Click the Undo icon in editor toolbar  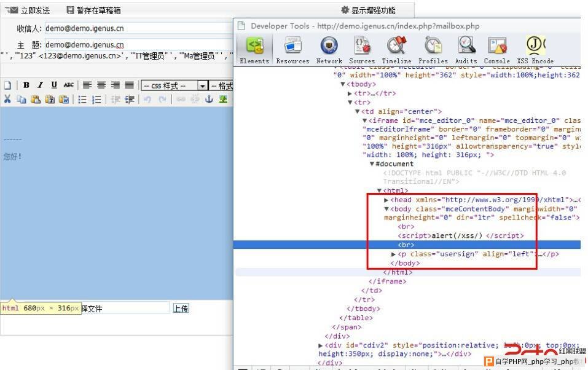pyautogui.click(x=147, y=99)
